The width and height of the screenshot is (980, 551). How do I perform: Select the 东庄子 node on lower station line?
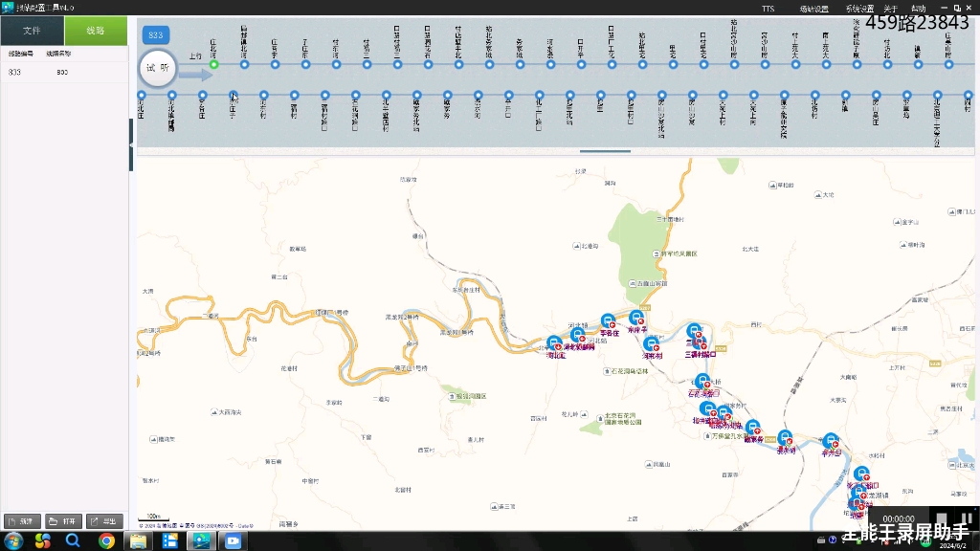coord(234,95)
